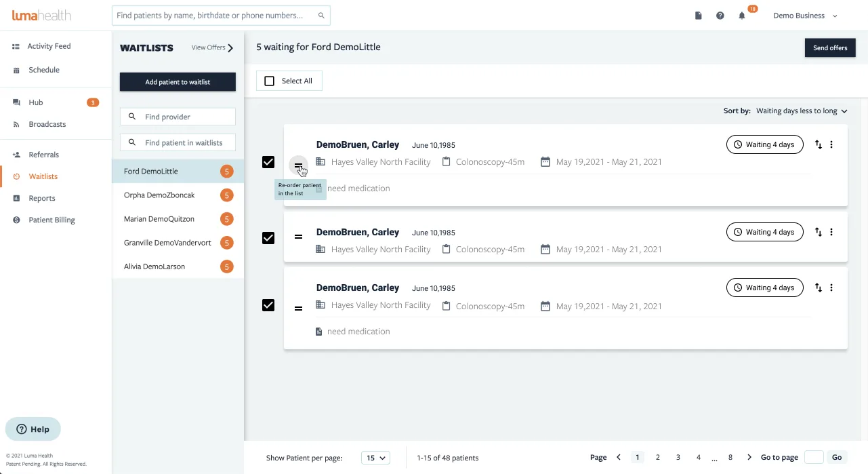Image resolution: width=868 pixels, height=474 pixels.
Task: Focus the global patient search field
Action: (x=221, y=15)
